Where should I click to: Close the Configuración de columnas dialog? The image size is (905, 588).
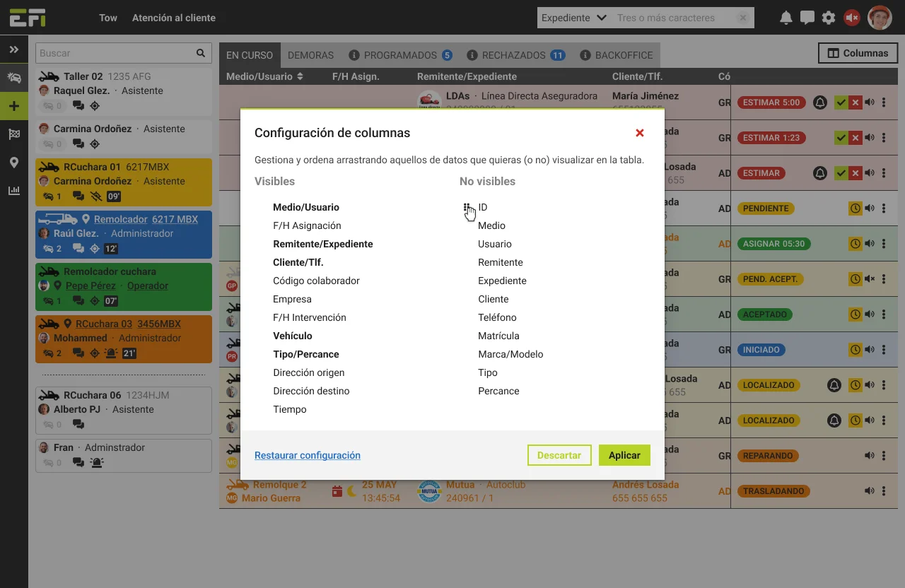pyautogui.click(x=640, y=133)
